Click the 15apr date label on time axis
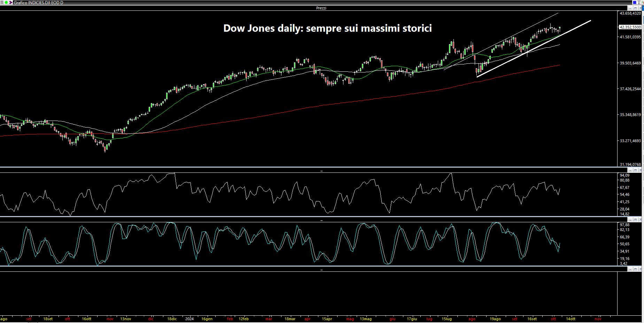Viewport: 644px width, 323px height. pos(327,319)
